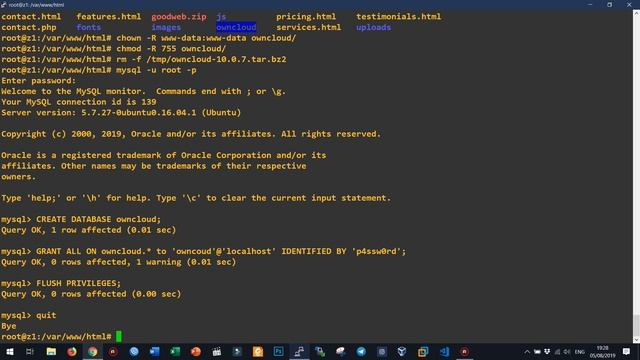Open VirtualBox from the taskbar
Viewport: 640px width, 360px height.
402,351
